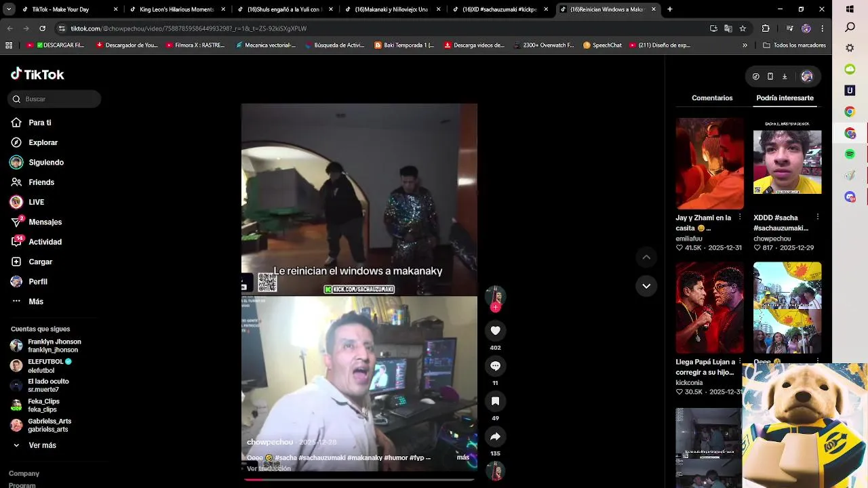Open chowpechou username on video
Screen dimensions: 868x488
coord(270,442)
